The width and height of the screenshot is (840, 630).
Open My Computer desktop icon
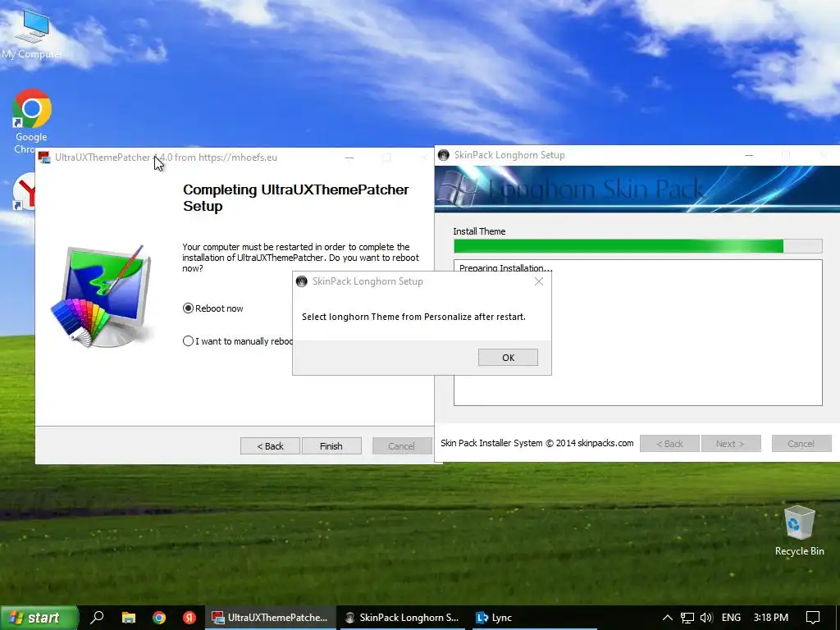[x=32, y=34]
